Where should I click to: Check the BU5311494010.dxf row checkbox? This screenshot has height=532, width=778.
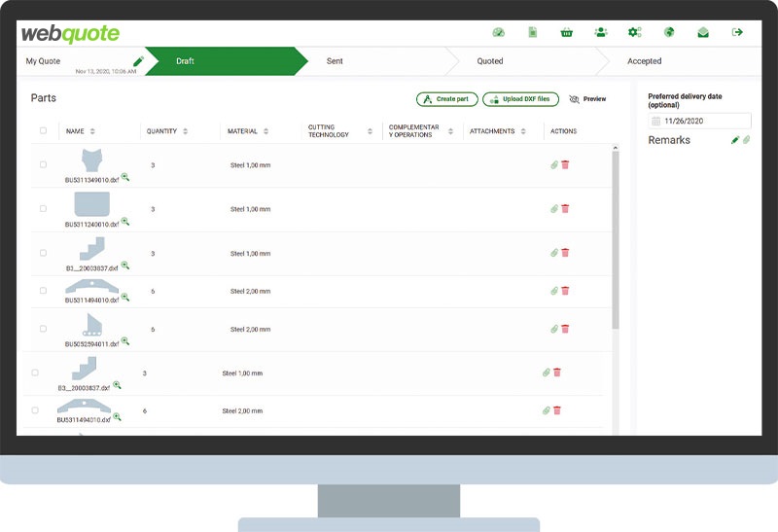click(x=43, y=290)
